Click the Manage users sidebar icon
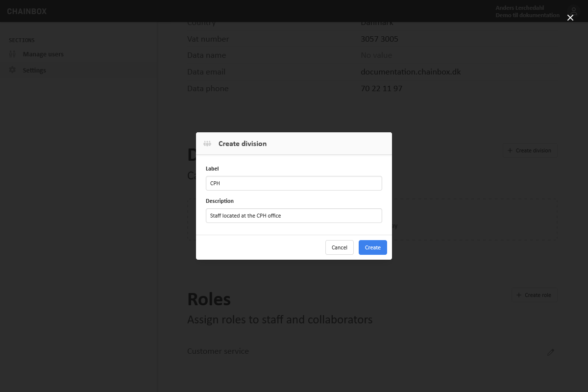The image size is (588, 392). [x=12, y=54]
